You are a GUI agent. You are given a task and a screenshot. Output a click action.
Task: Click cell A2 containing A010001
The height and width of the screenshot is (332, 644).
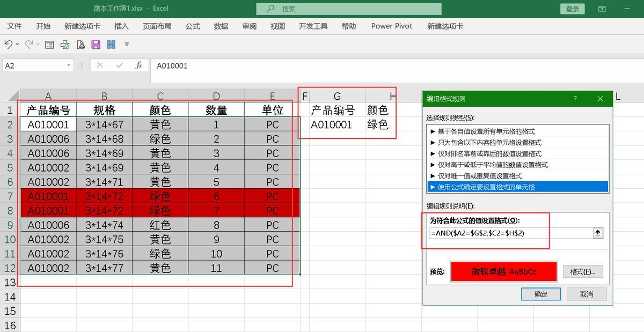48,124
